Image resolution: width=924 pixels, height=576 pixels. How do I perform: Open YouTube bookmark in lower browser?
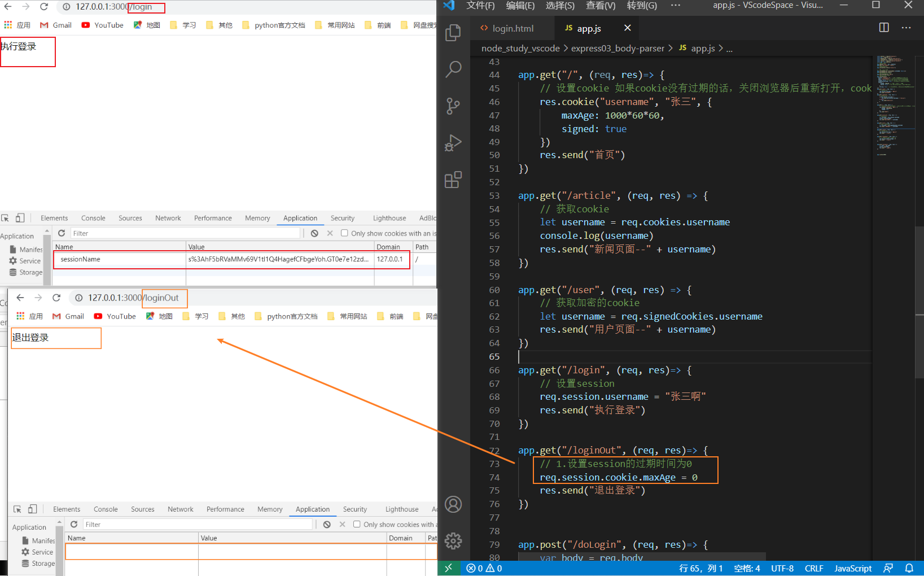pos(115,316)
